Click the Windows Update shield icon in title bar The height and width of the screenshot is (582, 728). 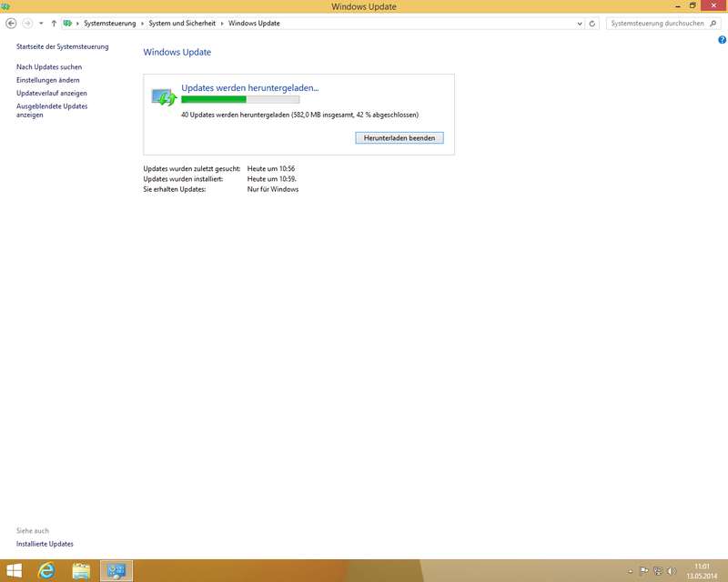tap(5, 6)
